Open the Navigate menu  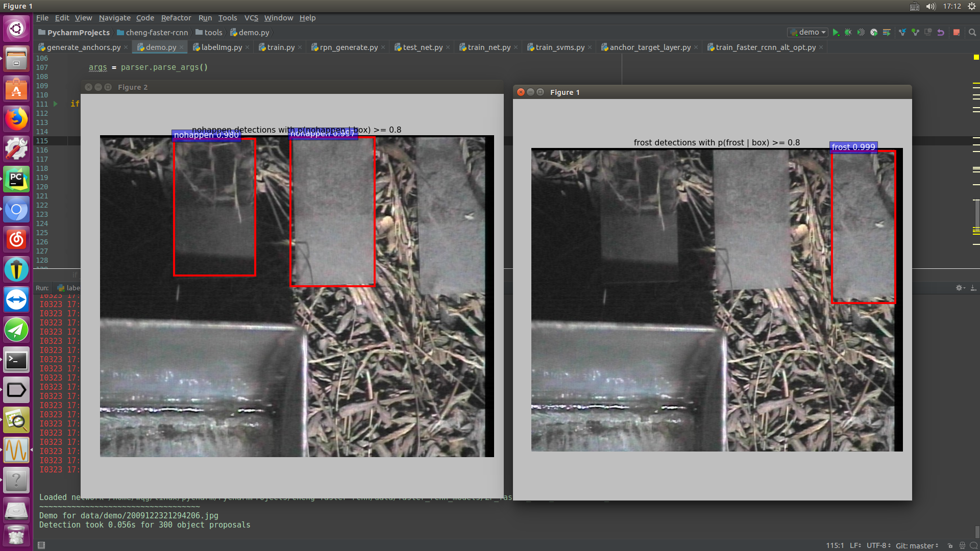[114, 18]
